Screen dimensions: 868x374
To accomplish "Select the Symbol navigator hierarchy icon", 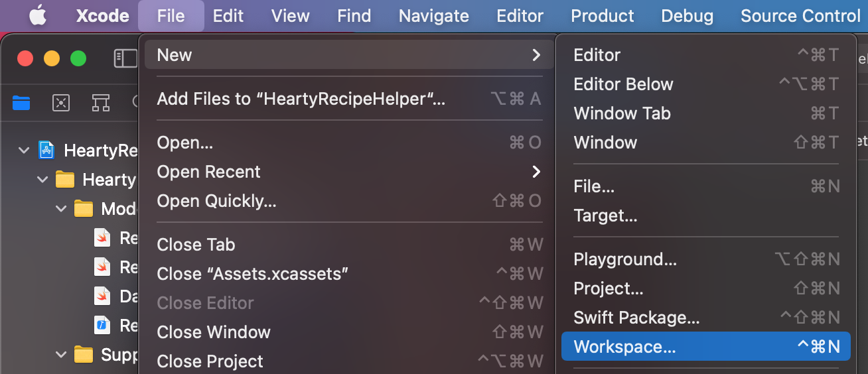I will [x=101, y=102].
